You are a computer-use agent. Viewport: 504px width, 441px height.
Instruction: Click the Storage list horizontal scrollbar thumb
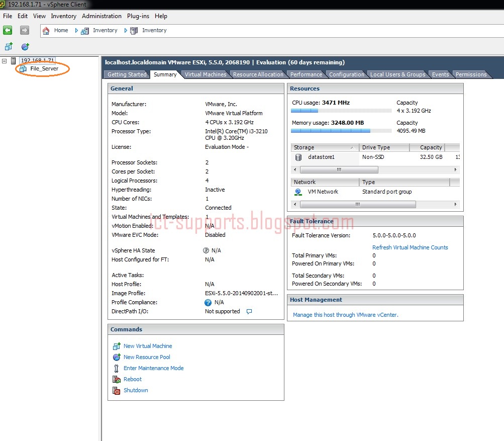pyautogui.click(x=339, y=169)
